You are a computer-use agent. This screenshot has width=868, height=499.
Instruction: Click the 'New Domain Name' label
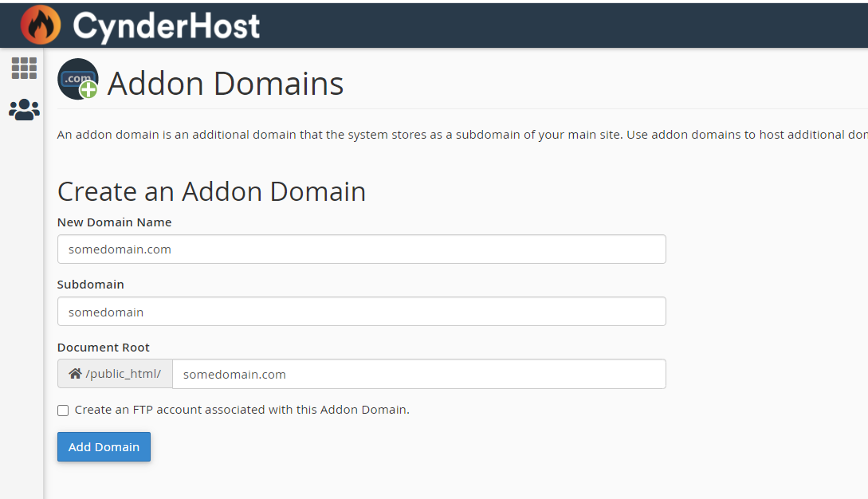[x=115, y=222]
